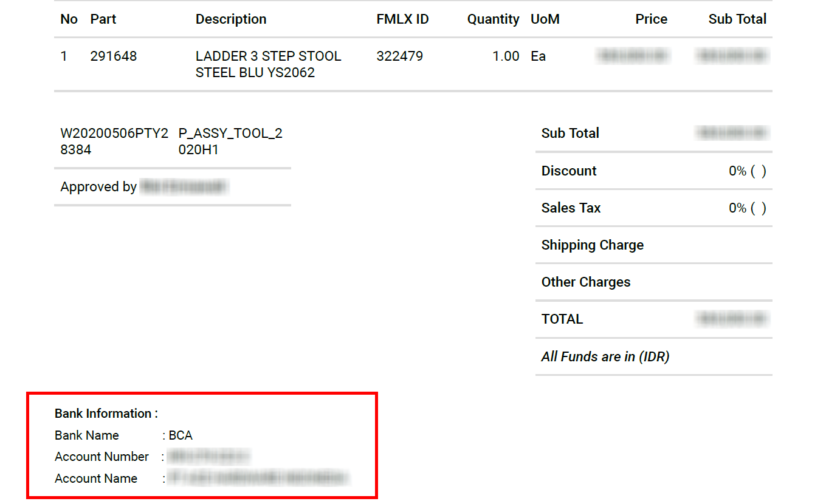
Task: Click the Quantity column header
Action: pos(493,19)
